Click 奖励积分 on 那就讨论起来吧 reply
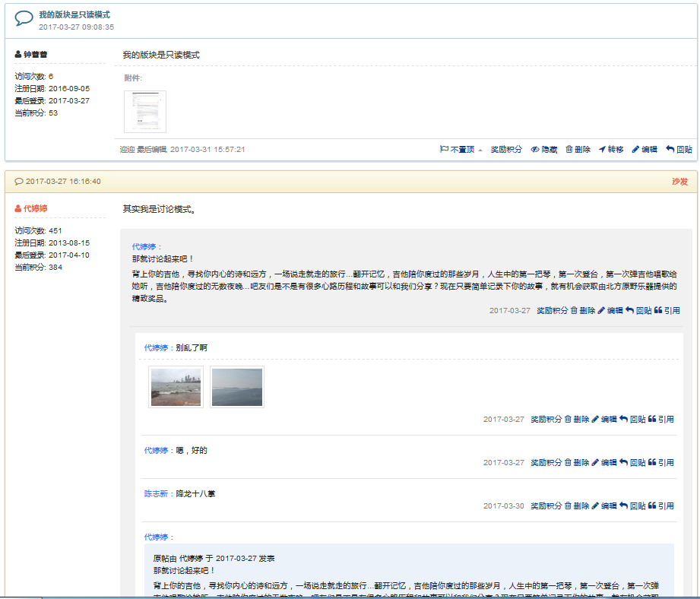 [552, 311]
